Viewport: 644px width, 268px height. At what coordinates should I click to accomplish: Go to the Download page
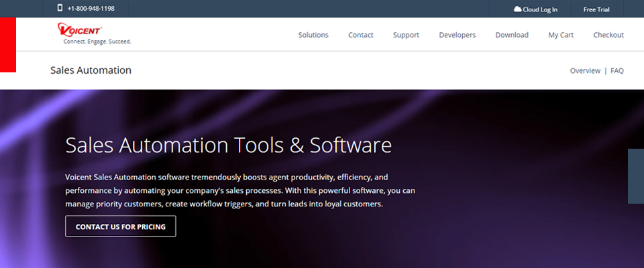tap(512, 35)
